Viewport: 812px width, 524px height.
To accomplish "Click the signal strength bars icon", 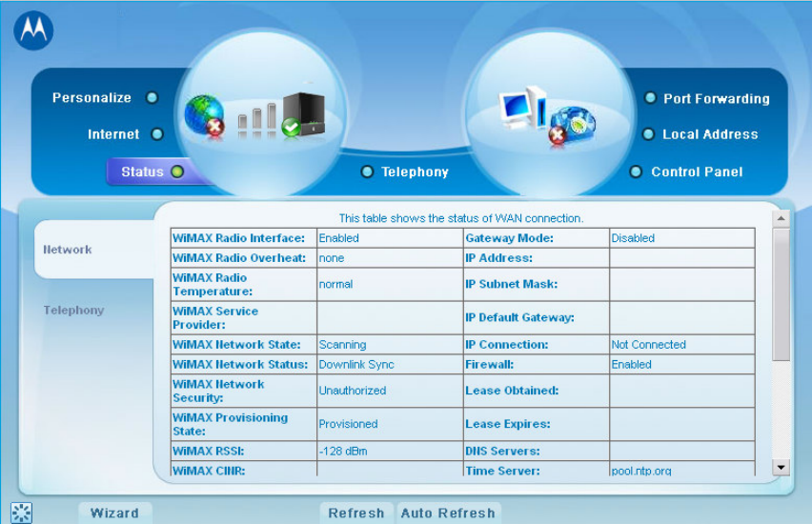I will (x=257, y=120).
